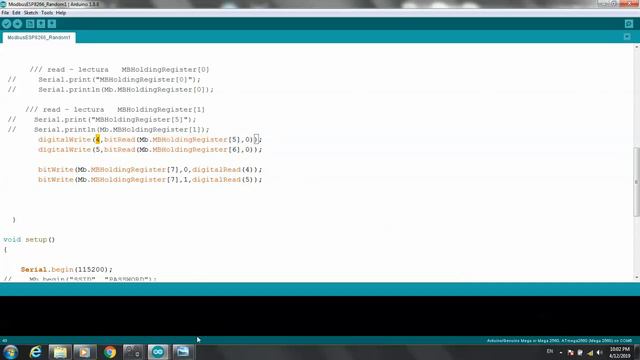This screenshot has width=640, height=360.
Task: Open the Sketch menu
Action: tap(31, 13)
